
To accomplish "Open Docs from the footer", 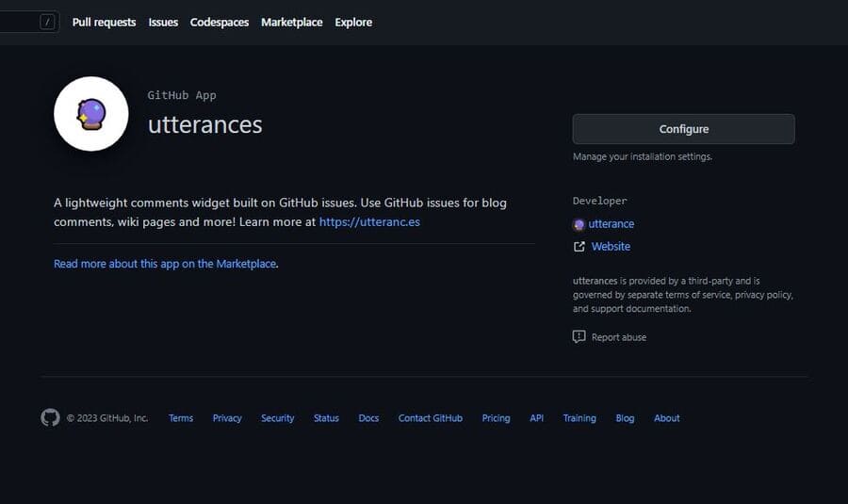I will click(368, 418).
